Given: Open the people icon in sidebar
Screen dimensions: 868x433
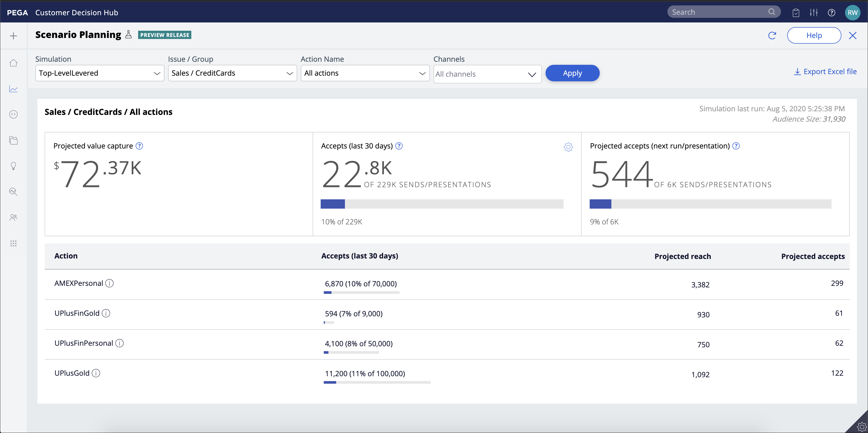Looking at the screenshot, I should pyautogui.click(x=13, y=217).
